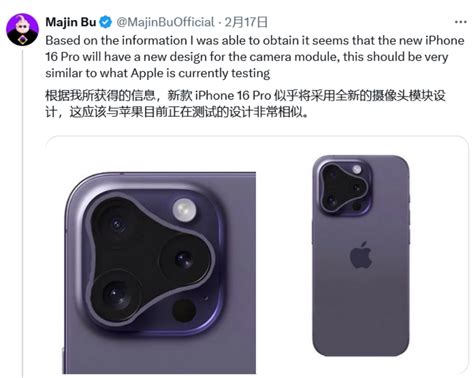
Task: Click the Apple logo on the phone back
Action: [x=361, y=255]
